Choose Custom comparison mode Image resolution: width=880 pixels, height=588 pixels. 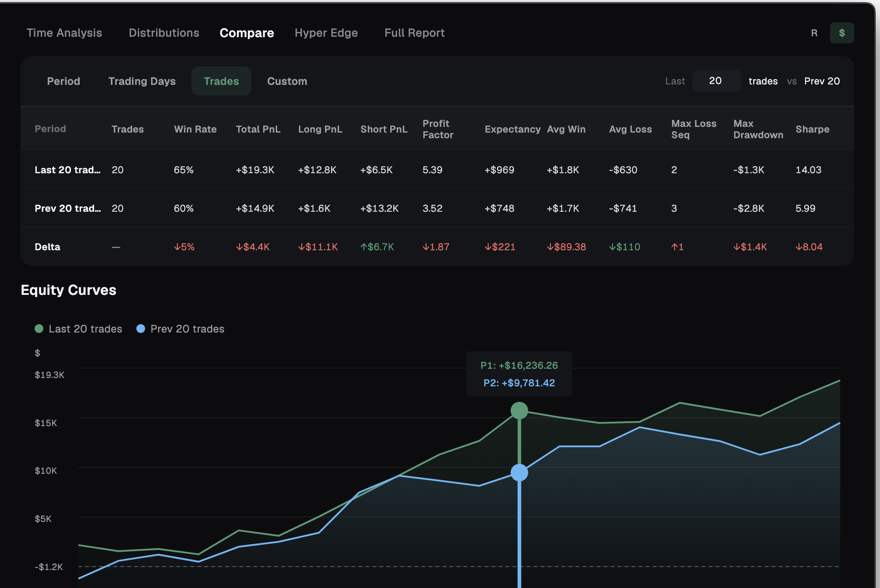click(x=287, y=81)
